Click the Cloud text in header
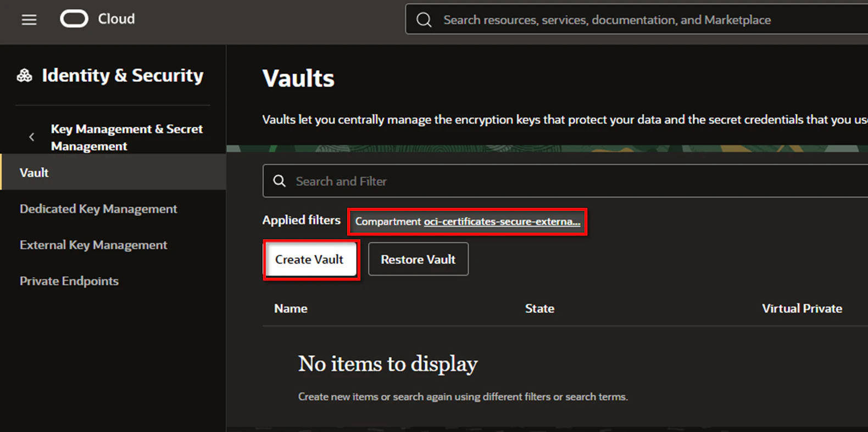This screenshot has height=432, width=868. [x=116, y=19]
